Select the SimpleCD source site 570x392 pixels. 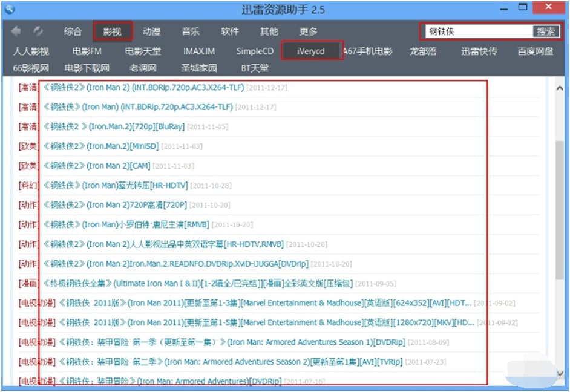pyautogui.click(x=255, y=51)
